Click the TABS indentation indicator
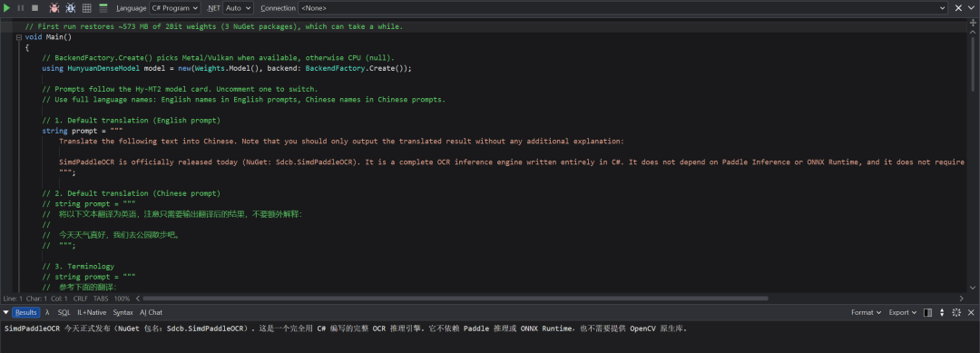Screen dimensions: 980x353 click(101, 299)
